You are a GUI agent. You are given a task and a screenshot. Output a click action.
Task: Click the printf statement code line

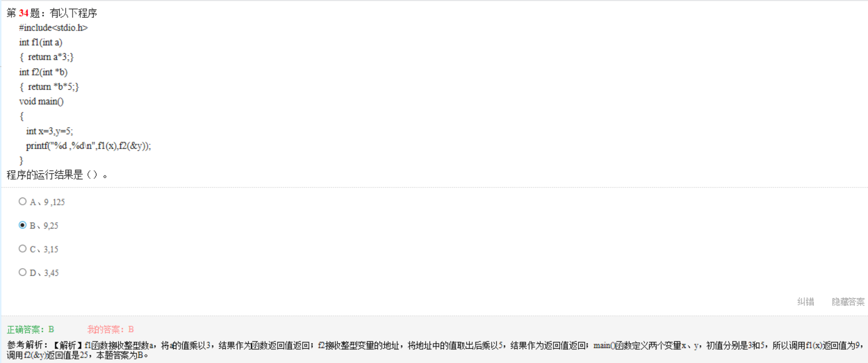coord(89,146)
